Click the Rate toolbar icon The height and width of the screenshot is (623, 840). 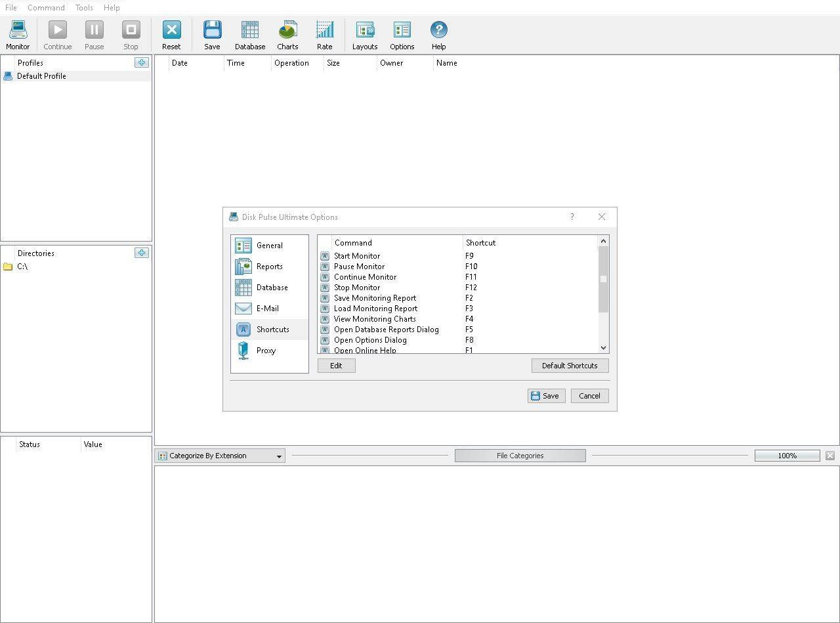pos(324,35)
